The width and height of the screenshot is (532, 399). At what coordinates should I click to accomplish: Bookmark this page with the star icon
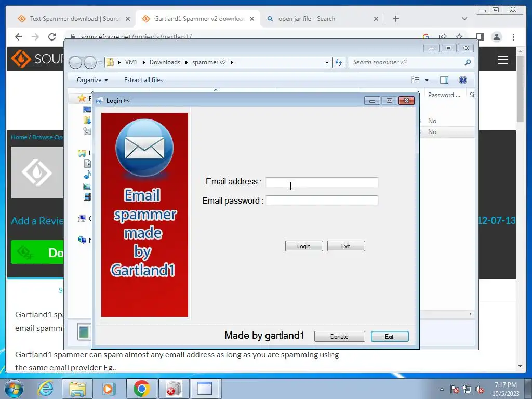tap(459, 37)
